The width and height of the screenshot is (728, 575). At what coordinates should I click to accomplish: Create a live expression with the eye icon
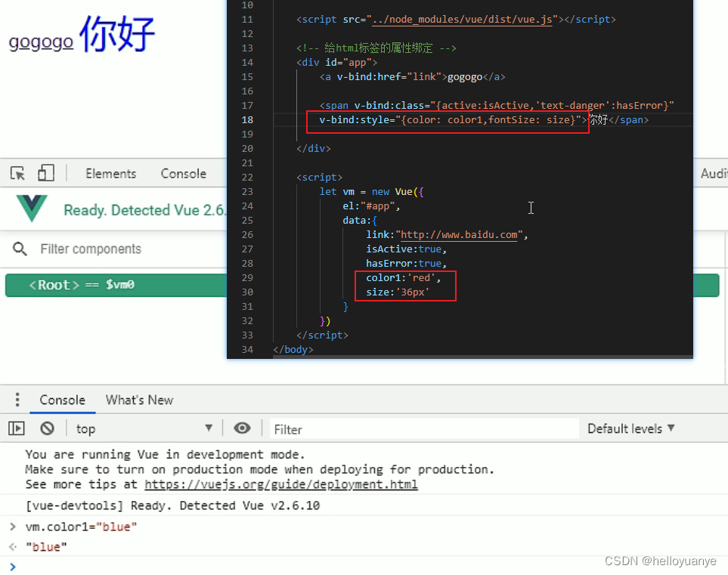click(x=242, y=428)
